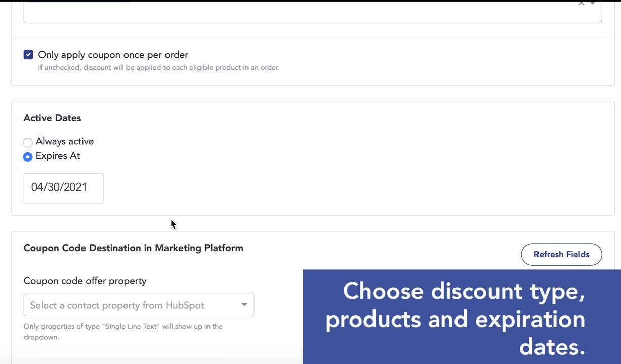The image size is (621, 364).
Task: Click the "Always active" text label
Action: [64, 142]
